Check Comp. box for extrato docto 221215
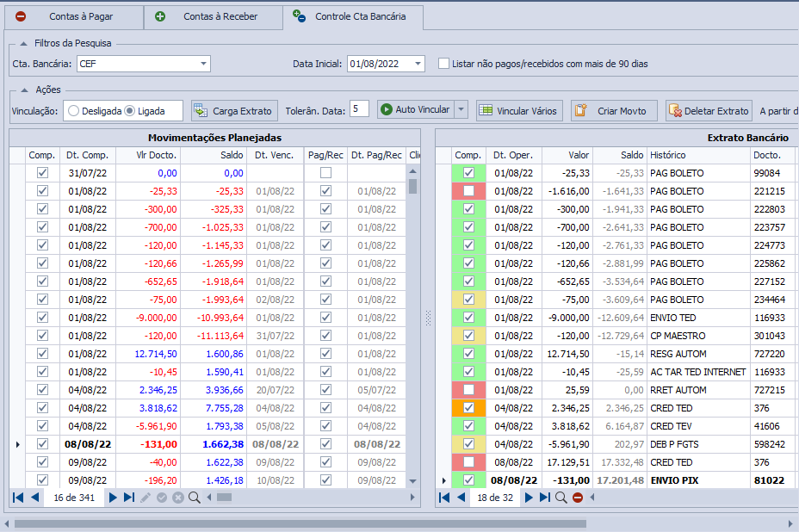 [x=468, y=191]
